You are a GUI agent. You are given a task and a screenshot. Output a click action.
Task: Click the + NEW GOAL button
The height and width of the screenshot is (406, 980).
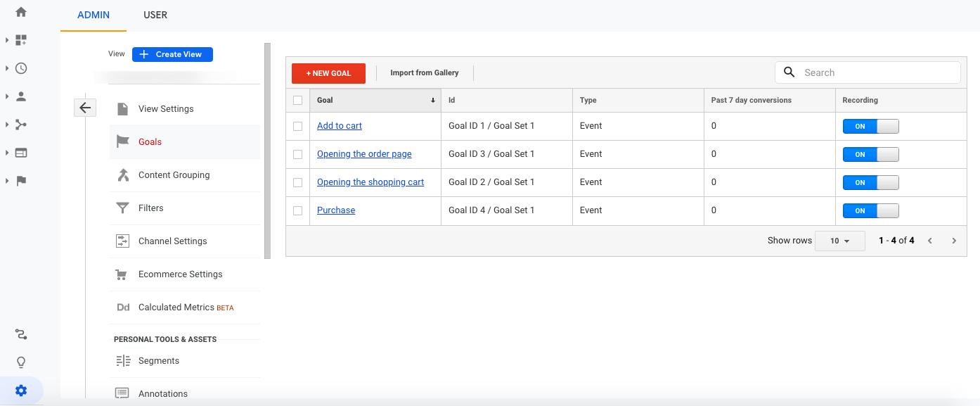[x=328, y=73]
